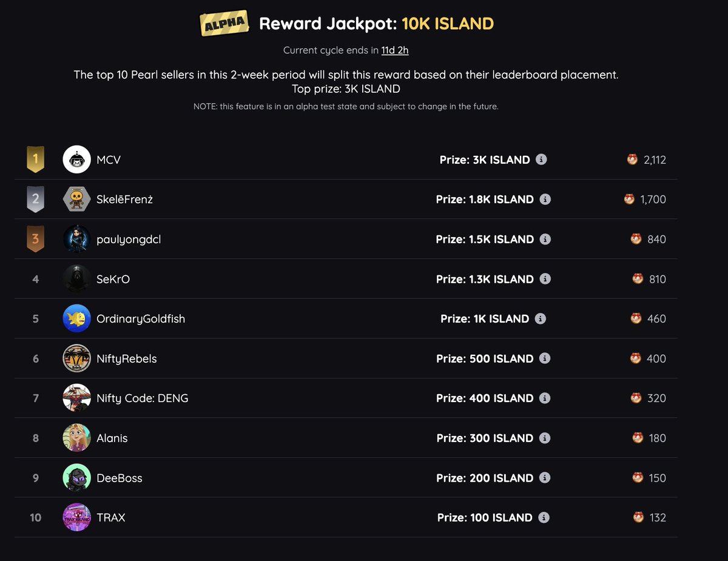
Task: Open info icon next to 100 ISLAND prize
Action: click(x=544, y=517)
